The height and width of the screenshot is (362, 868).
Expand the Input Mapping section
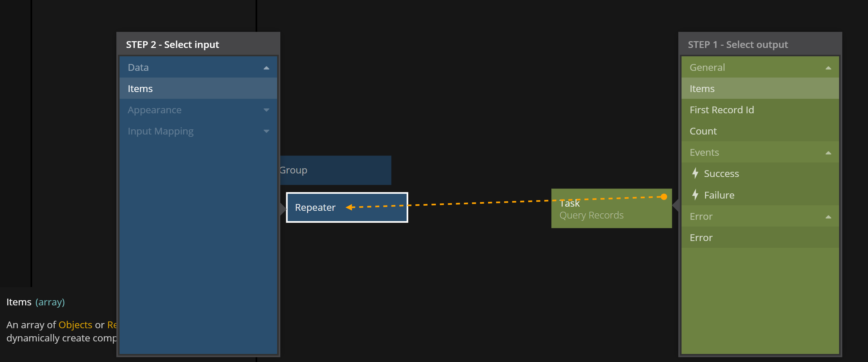(266, 131)
